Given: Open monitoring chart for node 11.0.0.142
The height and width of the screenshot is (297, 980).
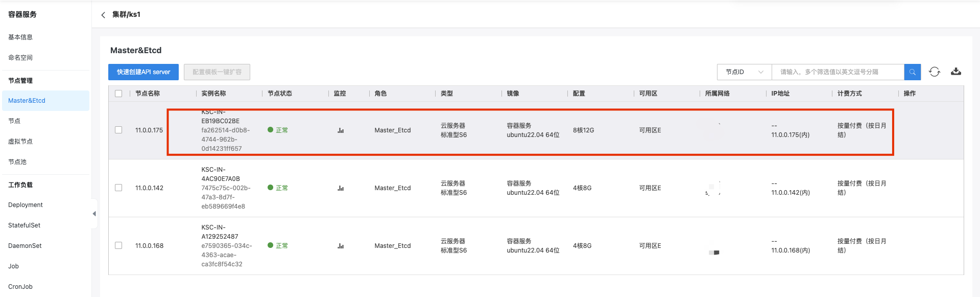Looking at the screenshot, I should (x=341, y=188).
